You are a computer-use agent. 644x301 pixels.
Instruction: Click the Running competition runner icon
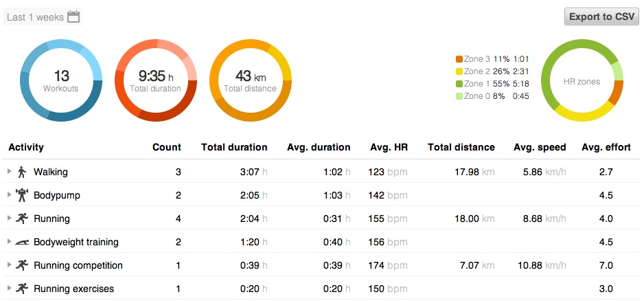pyautogui.click(x=22, y=265)
